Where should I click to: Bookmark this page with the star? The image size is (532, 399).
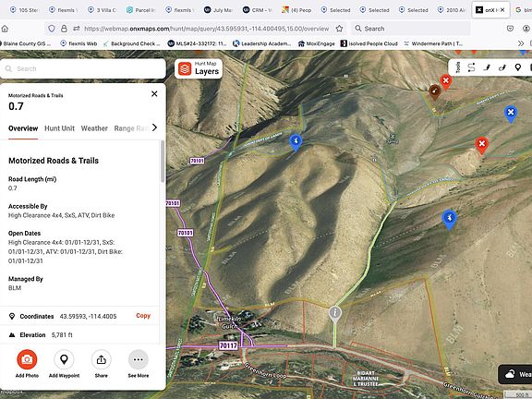[x=339, y=29]
